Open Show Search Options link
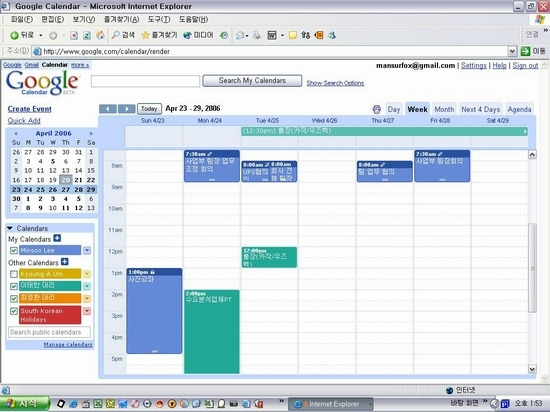 335,83
